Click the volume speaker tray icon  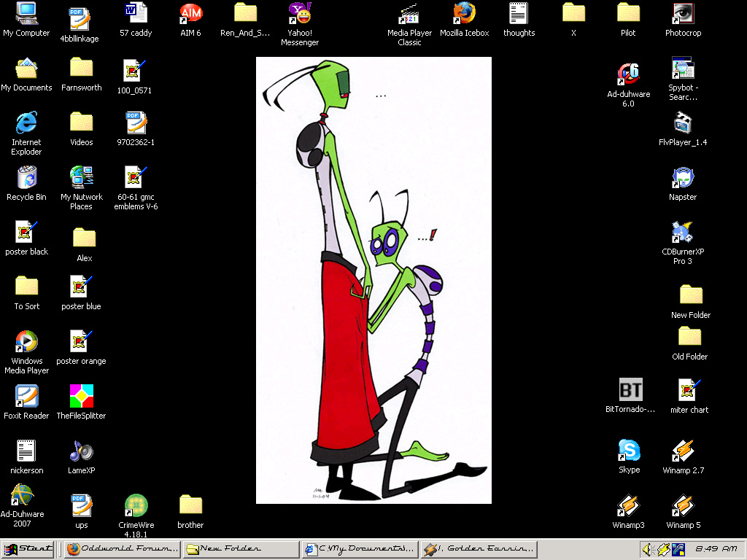pyautogui.click(x=648, y=549)
